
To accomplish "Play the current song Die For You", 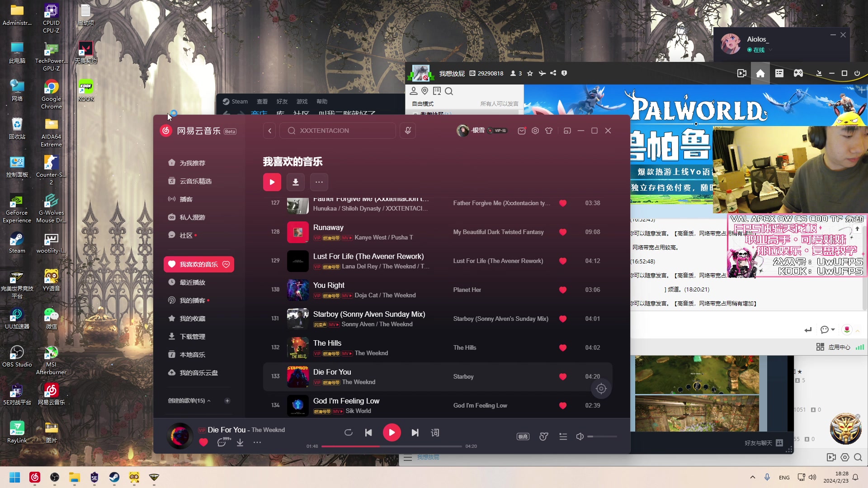I will pos(392,433).
